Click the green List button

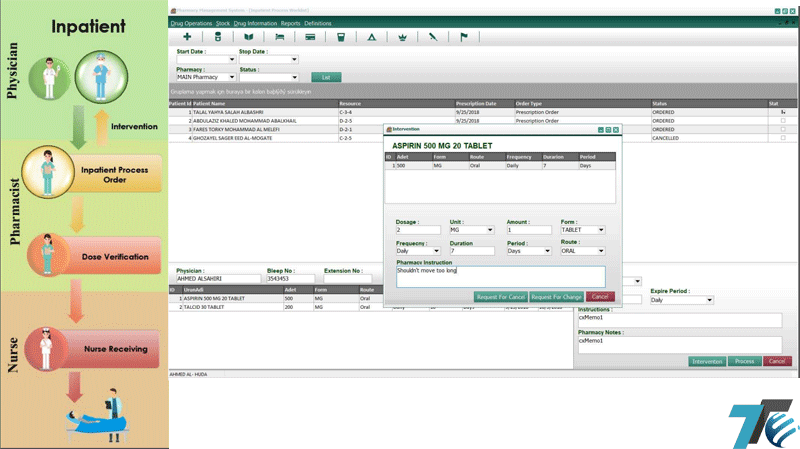click(324, 77)
